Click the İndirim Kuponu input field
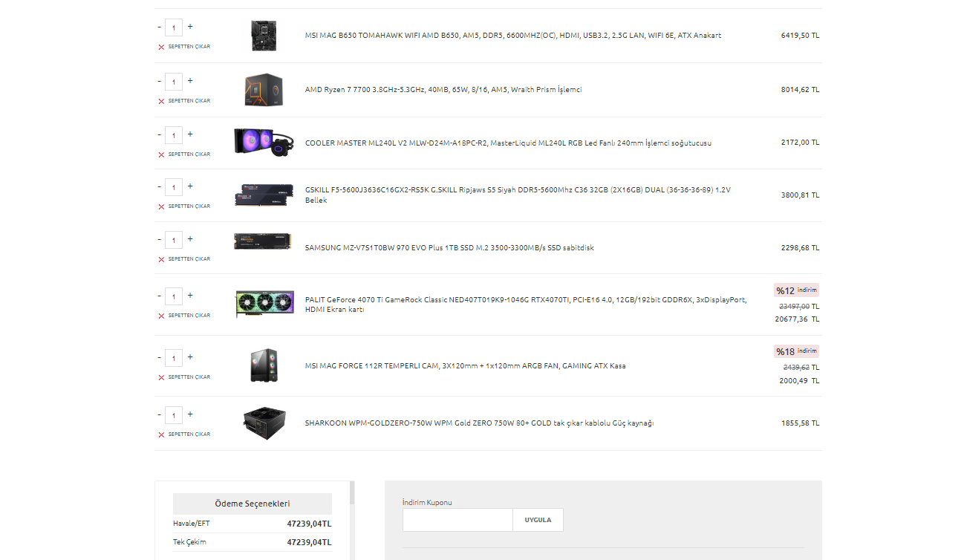The width and height of the screenshot is (964, 560). pos(457,520)
